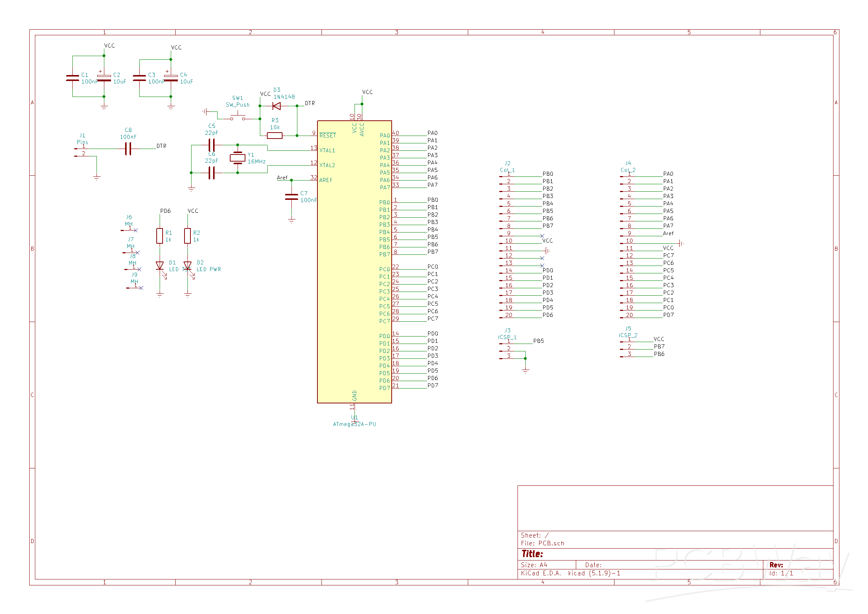The height and width of the screenshot is (614, 868).
Task: Click the no-connect flag on J2 pin 12
Action: pos(542,258)
